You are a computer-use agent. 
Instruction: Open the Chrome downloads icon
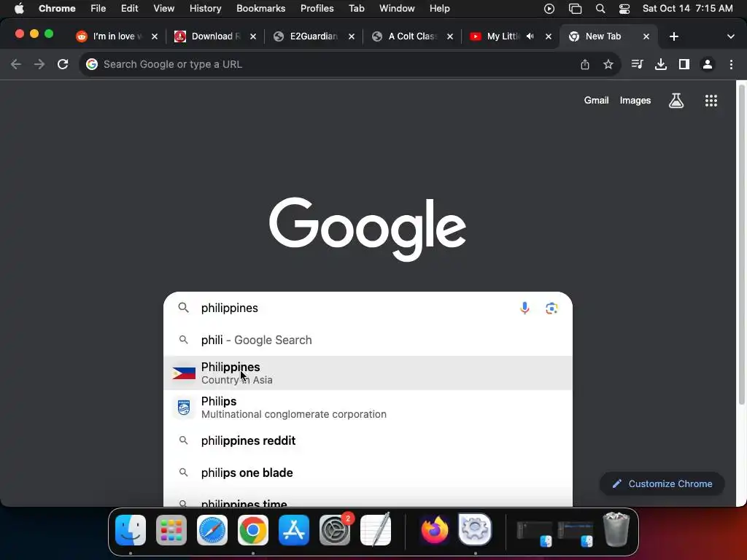click(x=661, y=64)
